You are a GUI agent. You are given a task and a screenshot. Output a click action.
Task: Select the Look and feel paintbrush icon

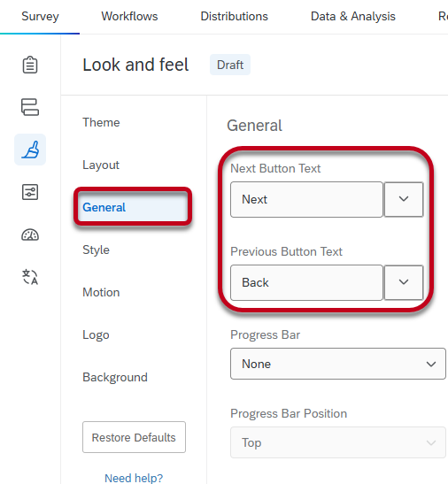tap(30, 150)
